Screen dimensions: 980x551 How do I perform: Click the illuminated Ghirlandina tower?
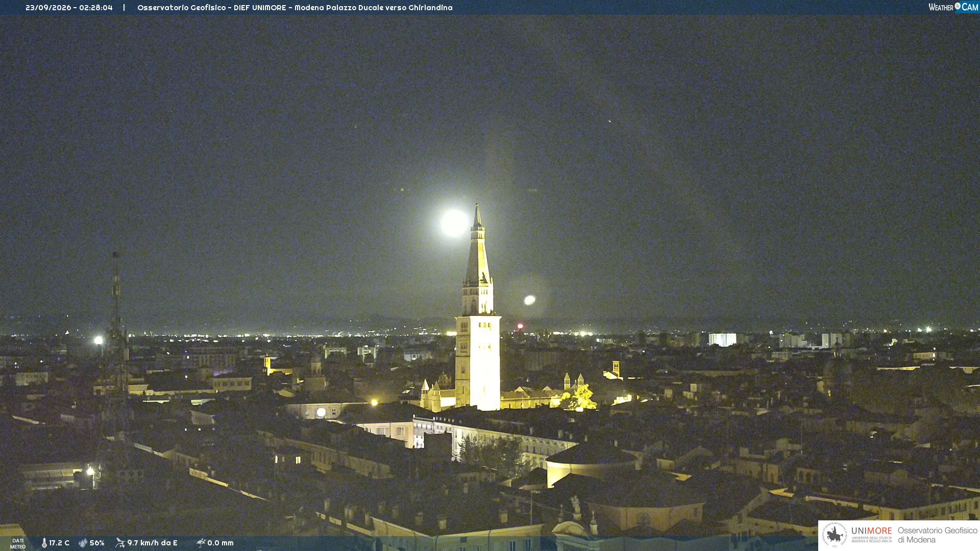pos(478,309)
